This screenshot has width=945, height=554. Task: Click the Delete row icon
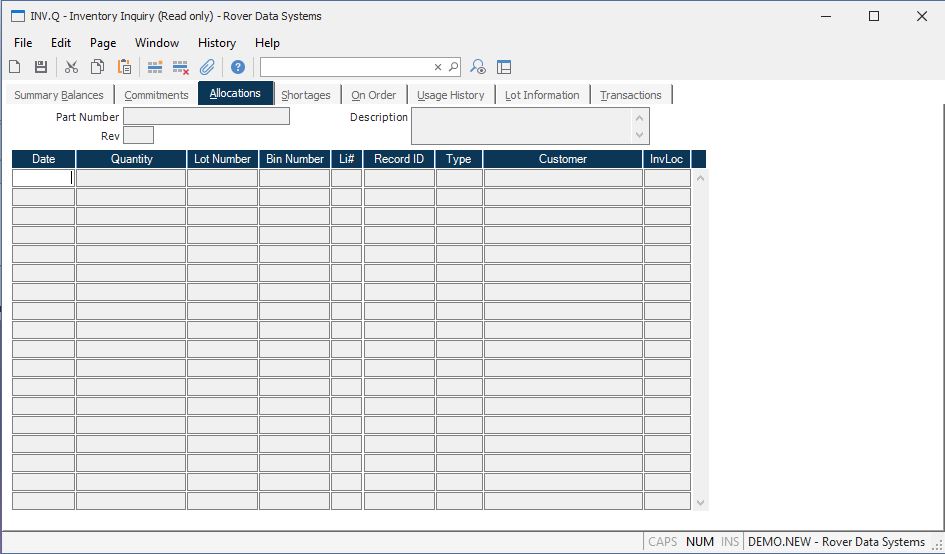(181, 67)
